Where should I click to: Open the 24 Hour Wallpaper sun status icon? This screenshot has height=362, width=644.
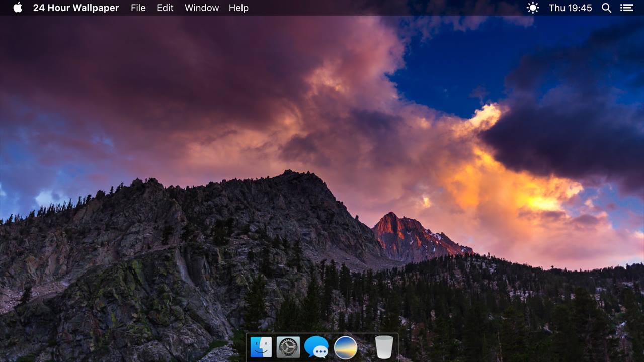pos(532,8)
